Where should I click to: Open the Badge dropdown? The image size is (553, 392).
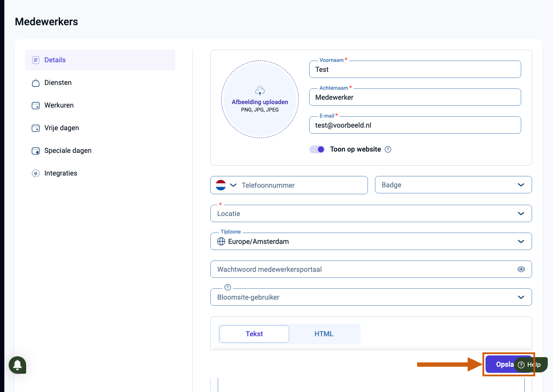pyautogui.click(x=453, y=185)
